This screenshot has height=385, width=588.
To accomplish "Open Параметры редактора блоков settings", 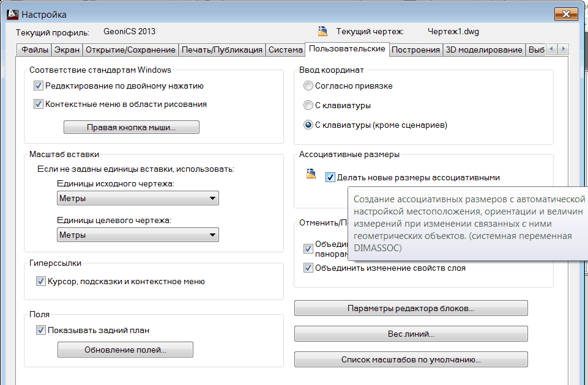I will click(411, 309).
